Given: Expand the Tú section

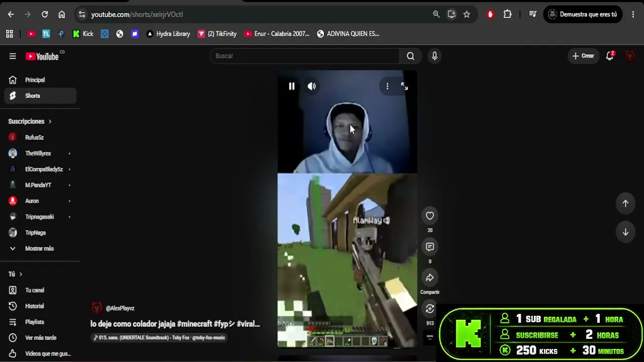Looking at the screenshot, I should 15,274.
